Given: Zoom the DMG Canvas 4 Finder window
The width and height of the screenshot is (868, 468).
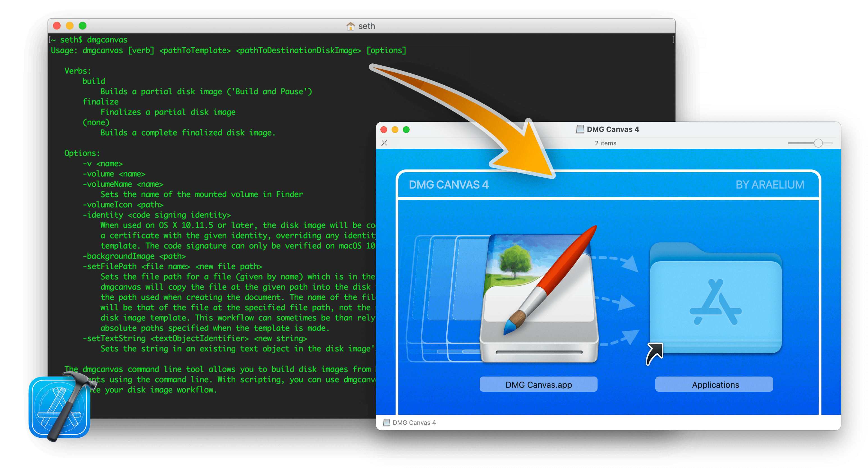Looking at the screenshot, I should (x=407, y=130).
